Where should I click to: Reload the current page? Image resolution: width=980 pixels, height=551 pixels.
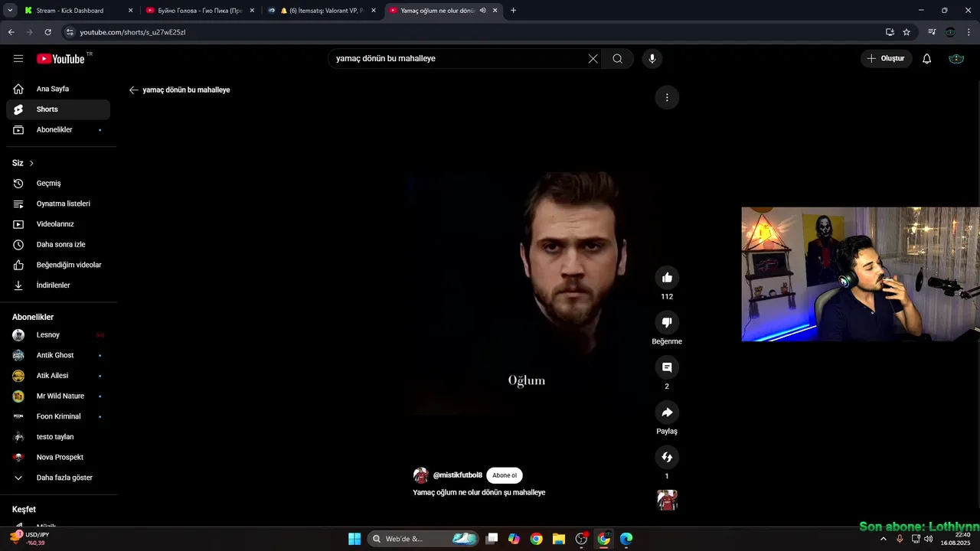click(47, 32)
